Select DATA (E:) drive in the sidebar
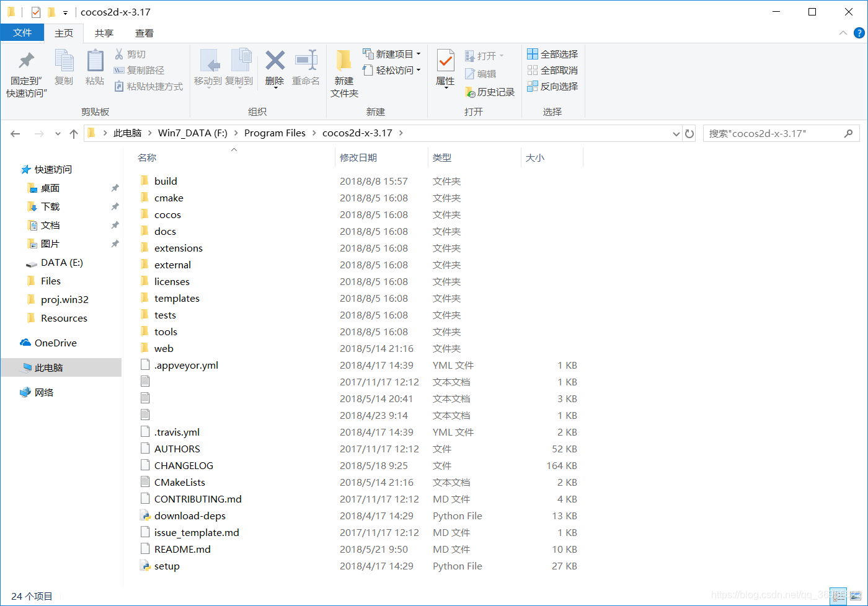 61,262
